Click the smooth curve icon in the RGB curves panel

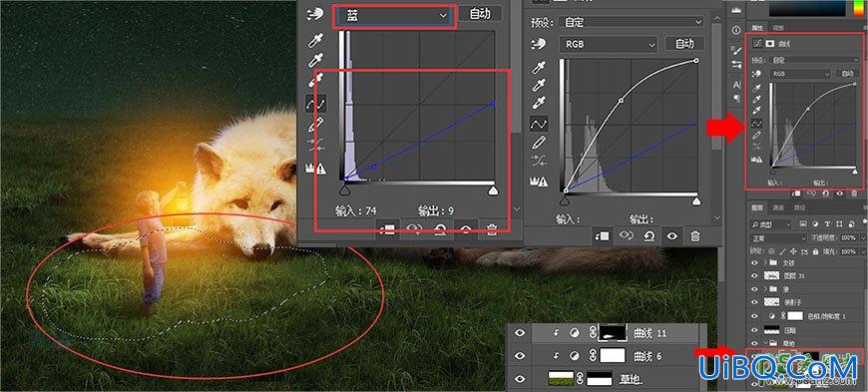(539, 162)
